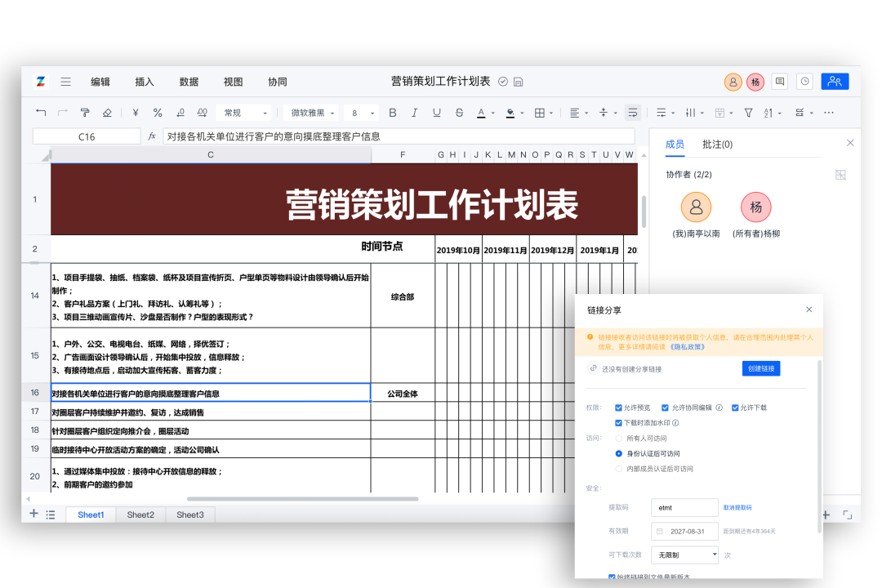
Task: Switch to the 批注(0) tab
Action: [x=717, y=145]
